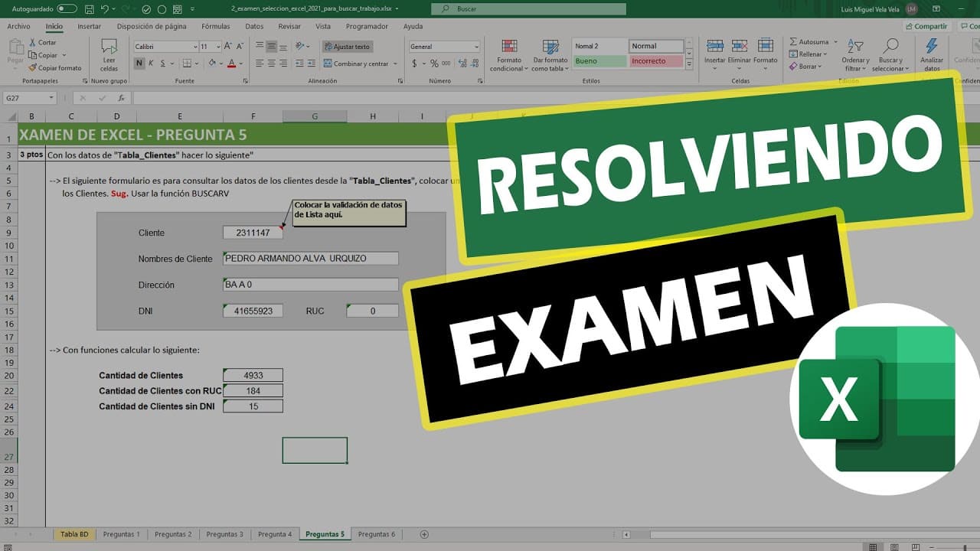Click the Copiar icon
Viewport: 980px width, 551px height.
31,55
